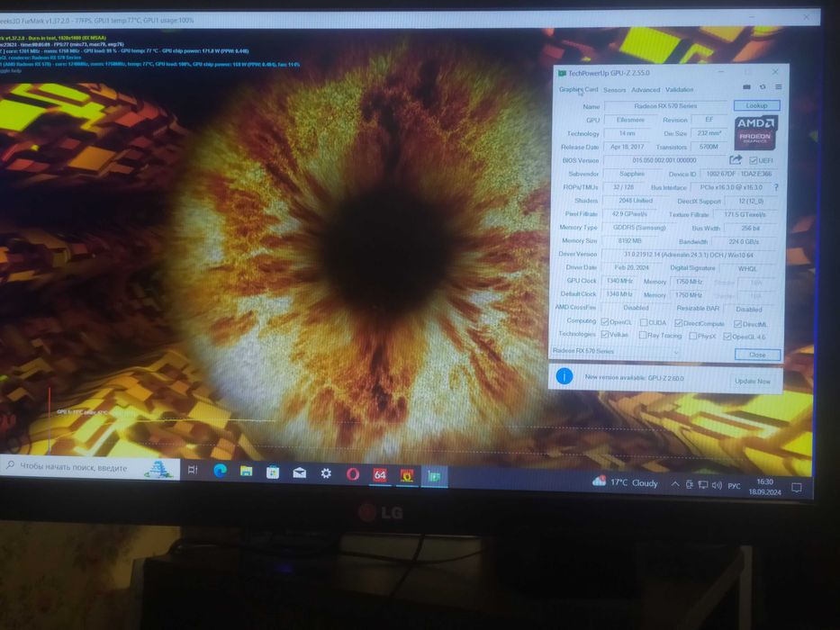Click the Digital Signature WHQL value

[747, 268]
